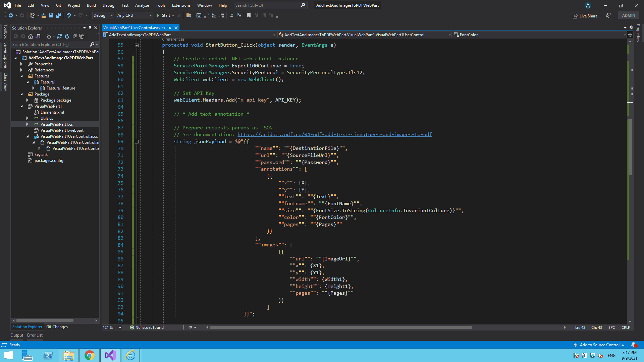Open the Extensions menu
Viewport: 644px width, 362px height.
click(x=181, y=5)
